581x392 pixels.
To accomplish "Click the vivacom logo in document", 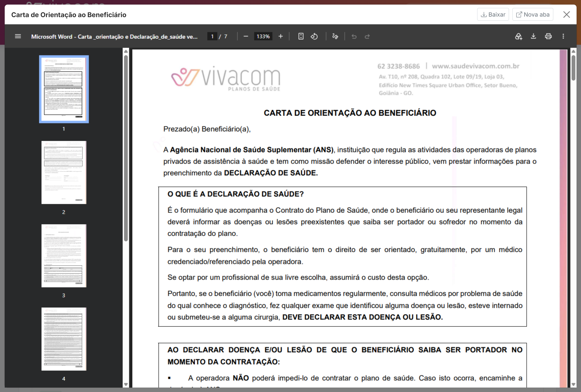I will point(226,79).
